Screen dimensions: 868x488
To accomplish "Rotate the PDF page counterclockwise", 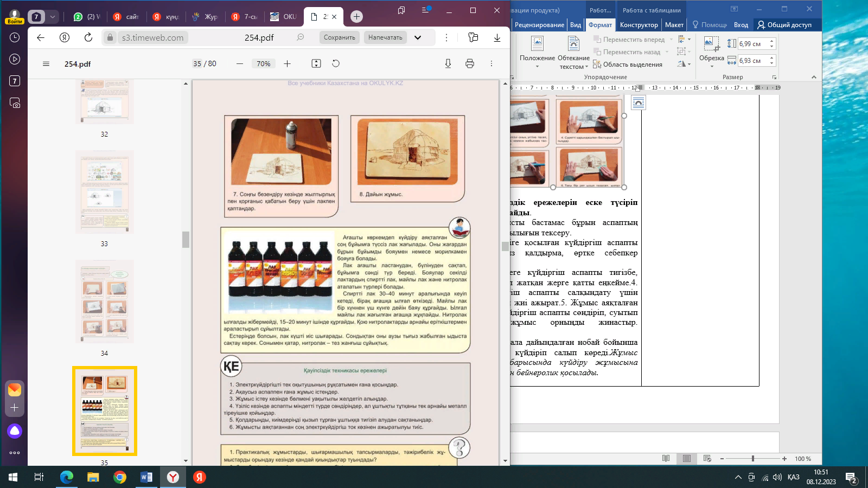I will coord(336,63).
